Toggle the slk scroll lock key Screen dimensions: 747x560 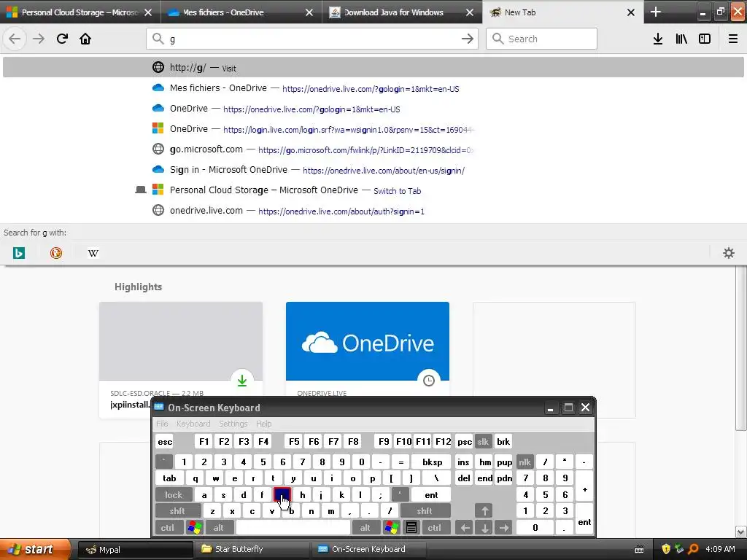click(x=483, y=441)
